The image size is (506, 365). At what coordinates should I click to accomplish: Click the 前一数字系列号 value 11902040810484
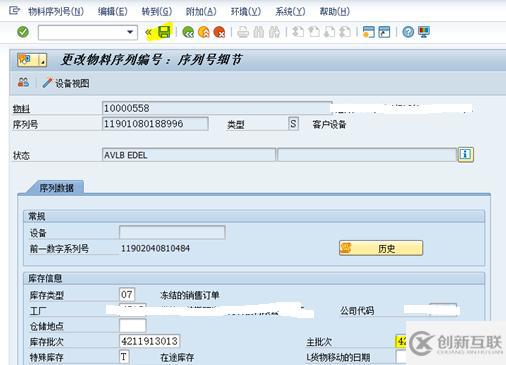point(155,248)
